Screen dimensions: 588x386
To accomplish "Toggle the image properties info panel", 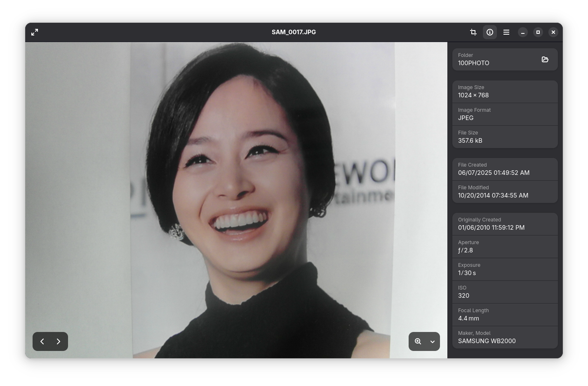I will pyautogui.click(x=490, y=32).
